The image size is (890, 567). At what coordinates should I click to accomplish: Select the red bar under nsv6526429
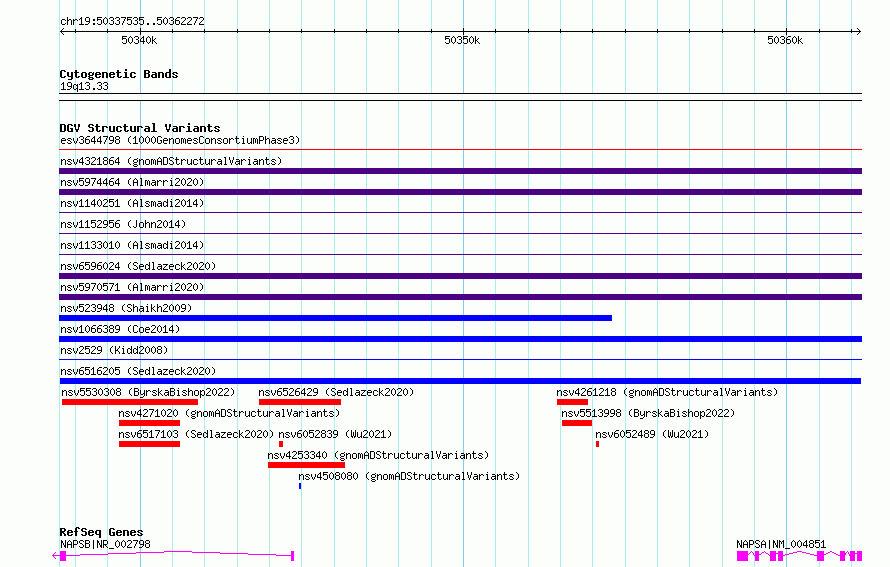click(300, 402)
